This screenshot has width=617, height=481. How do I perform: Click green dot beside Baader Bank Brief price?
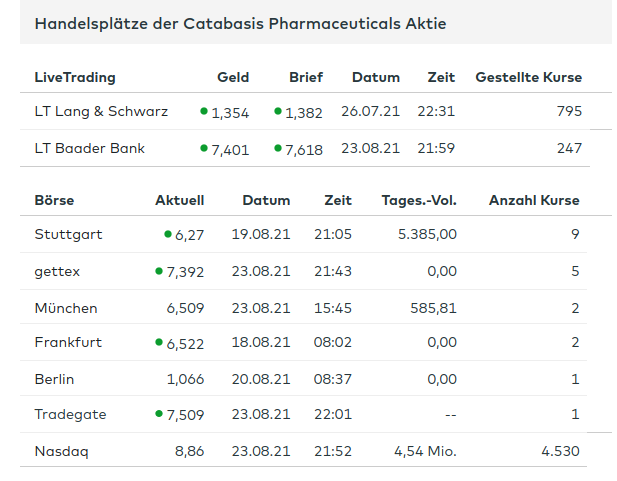click(x=278, y=148)
